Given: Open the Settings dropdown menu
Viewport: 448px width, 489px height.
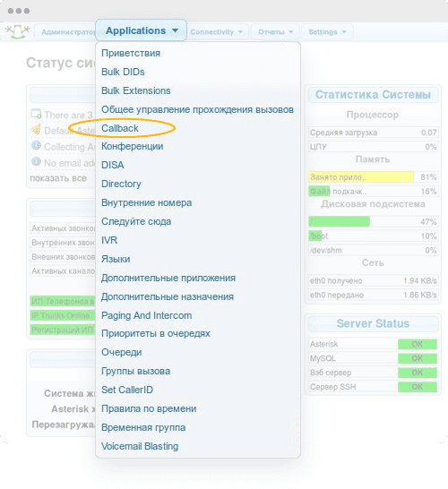Looking at the screenshot, I should pos(327,32).
